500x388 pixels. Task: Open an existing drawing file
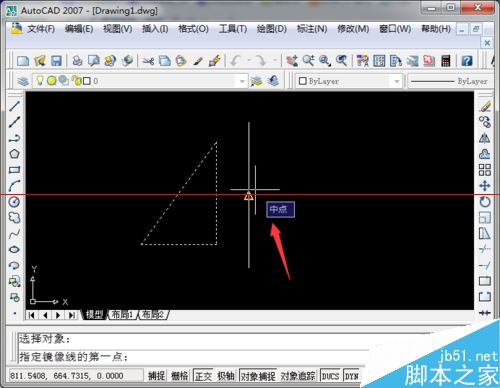click(40, 61)
